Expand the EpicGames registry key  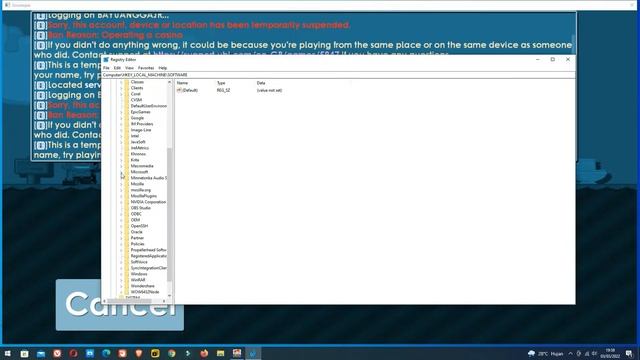click(121, 112)
